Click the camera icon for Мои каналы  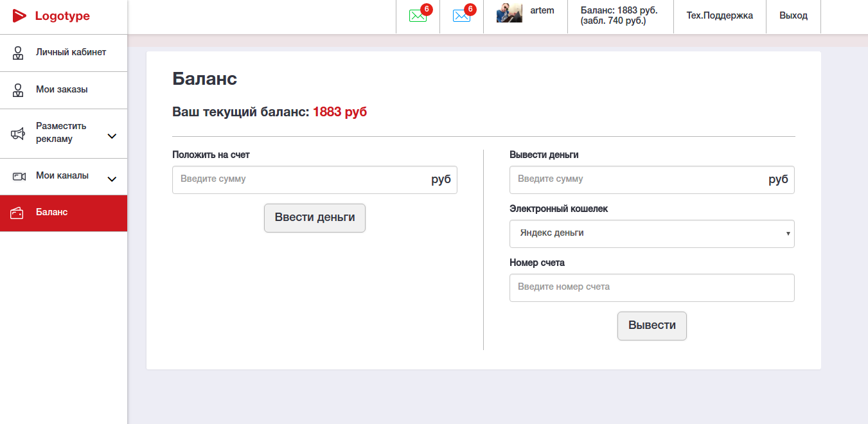point(19,176)
